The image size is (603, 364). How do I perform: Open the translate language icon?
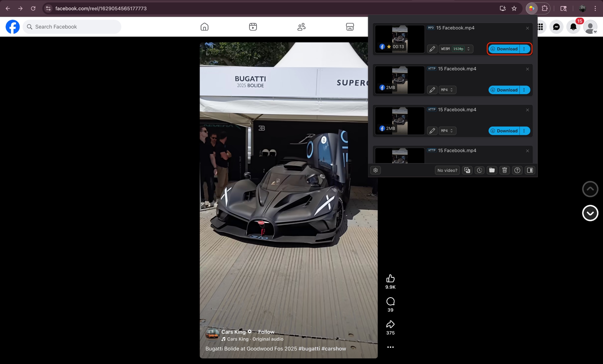[x=467, y=170]
